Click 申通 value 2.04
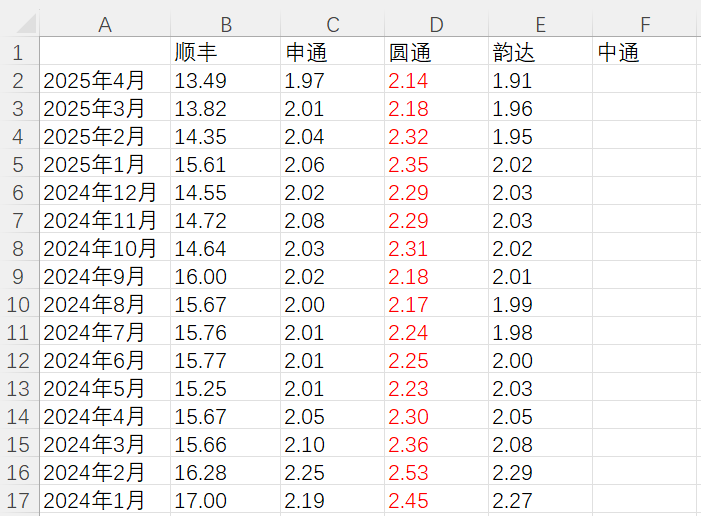 click(x=333, y=136)
